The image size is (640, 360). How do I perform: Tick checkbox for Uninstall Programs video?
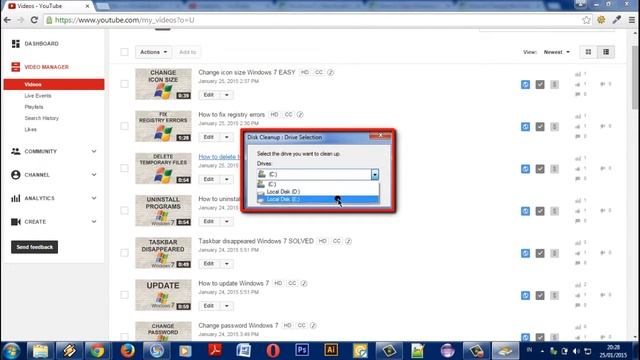(x=124, y=211)
